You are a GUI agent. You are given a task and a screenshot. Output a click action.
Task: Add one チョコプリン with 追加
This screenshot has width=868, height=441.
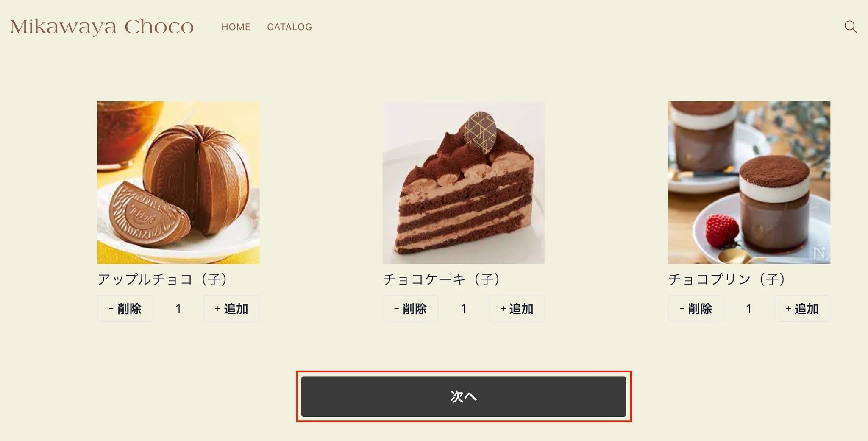[x=802, y=309]
